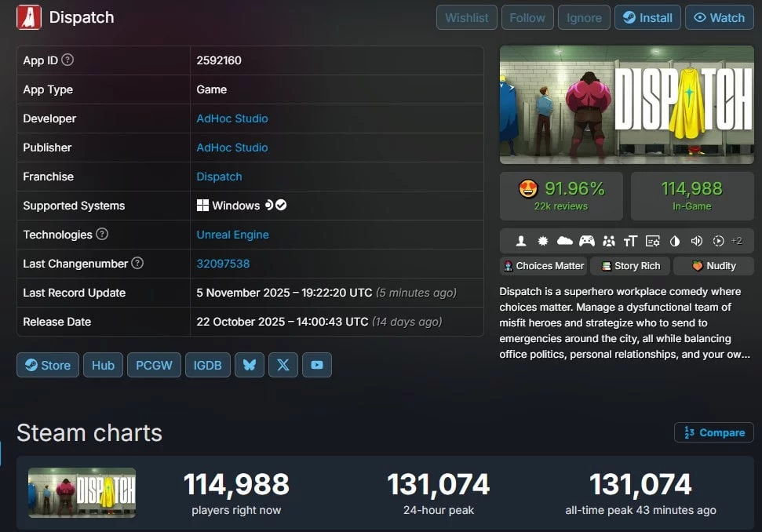Click the game description paragraph
The height and width of the screenshot is (532, 762).
(625, 322)
